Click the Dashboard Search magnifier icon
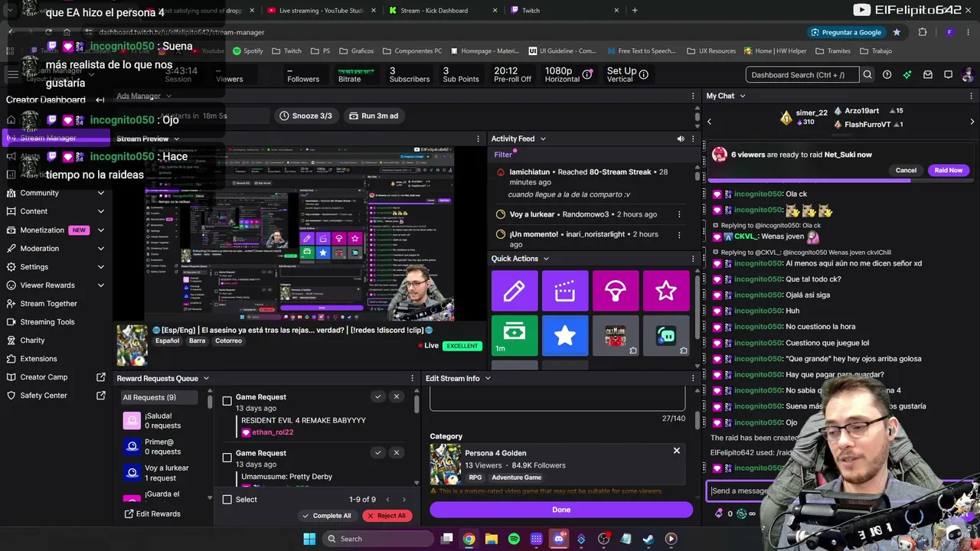Screen dimensions: 980x551 [x=867, y=75]
